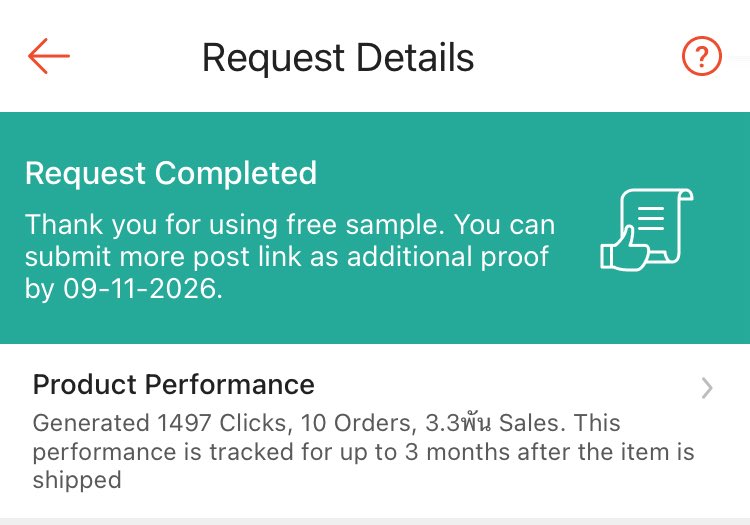Open help via the question mark icon
Viewport: 750px width, 525px height.
click(701, 56)
